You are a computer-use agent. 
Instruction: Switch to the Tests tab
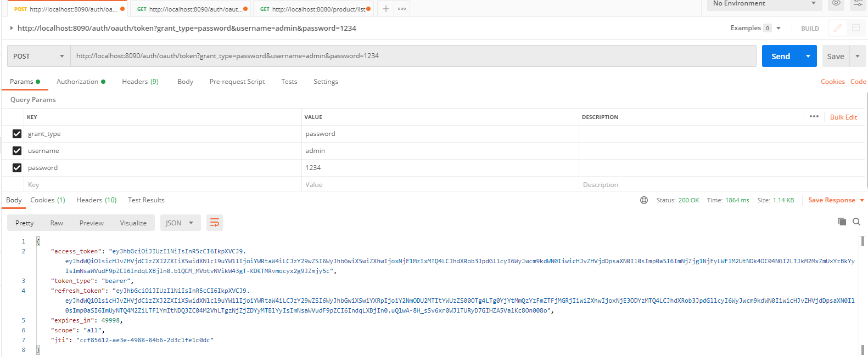click(x=289, y=82)
